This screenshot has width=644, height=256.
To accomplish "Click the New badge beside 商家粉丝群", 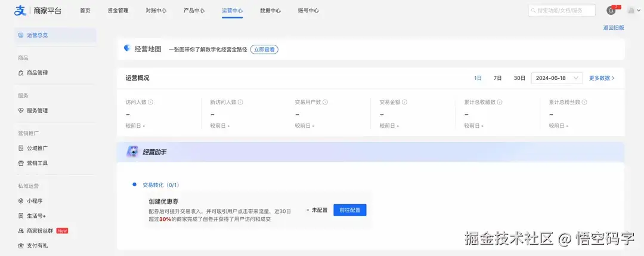I will click(62, 231).
